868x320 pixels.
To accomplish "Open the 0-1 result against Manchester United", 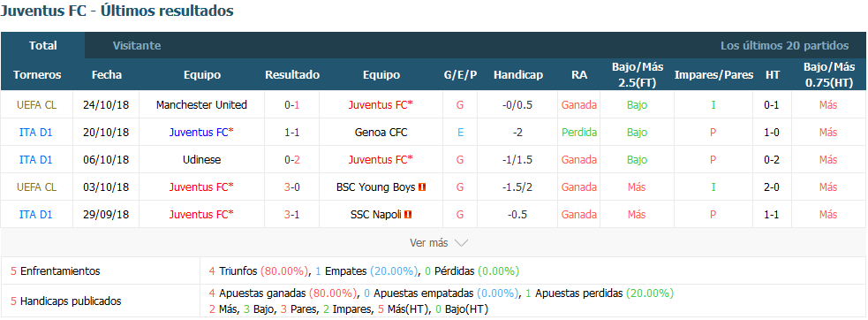I will 291,105.
